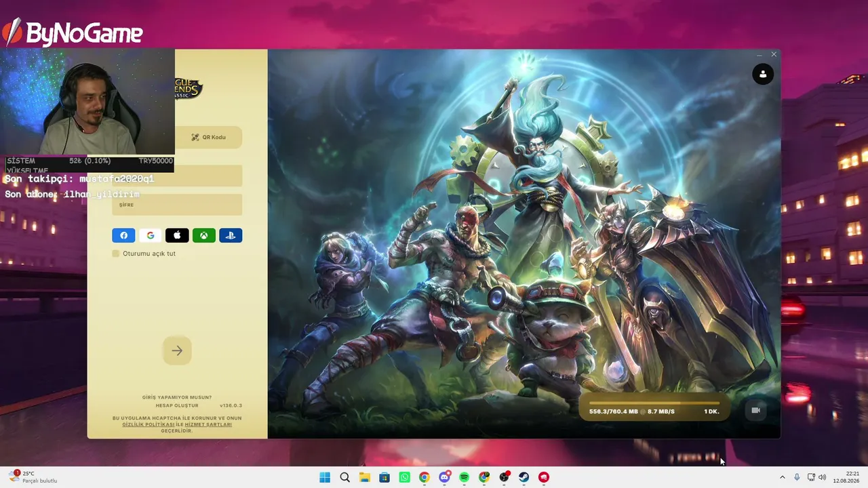Open the clock and date 22:21
Image resolution: width=868 pixels, height=488 pixels.
[x=846, y=477]
